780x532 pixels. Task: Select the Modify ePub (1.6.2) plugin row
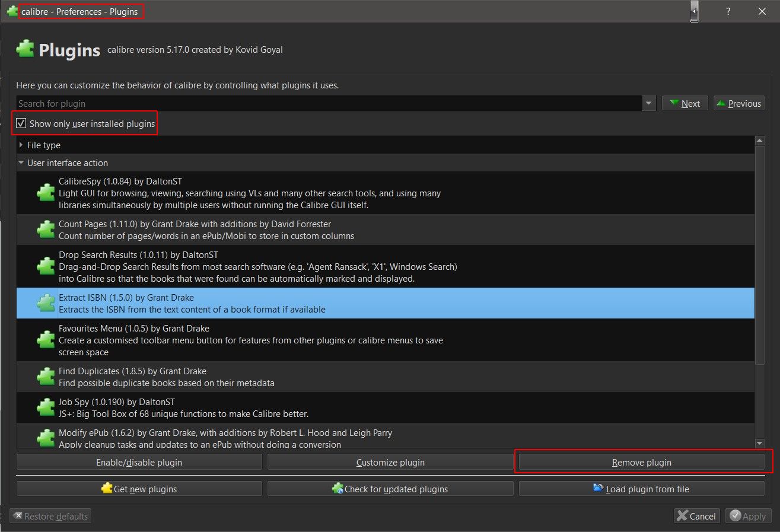[x=386, y=436]
